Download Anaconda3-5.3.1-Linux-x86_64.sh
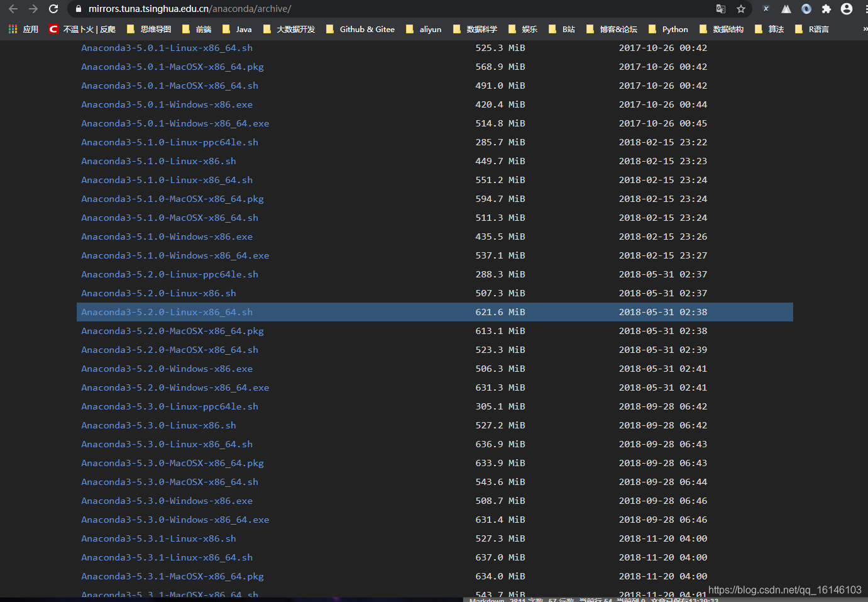The height and width of the screenshot is (602, 868). tap(167, 557)
